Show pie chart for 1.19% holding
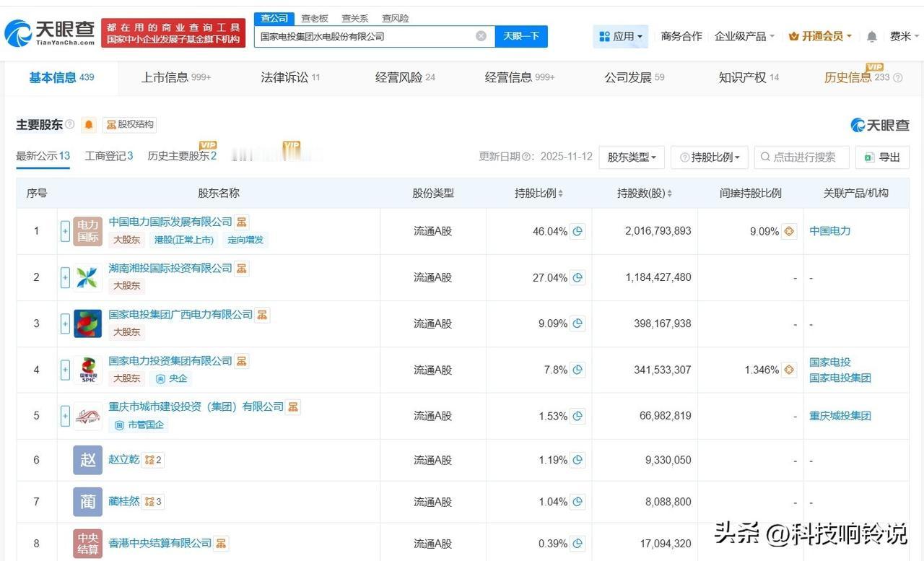This screenshot has width=924, height=561. click(x=577, y=460)
